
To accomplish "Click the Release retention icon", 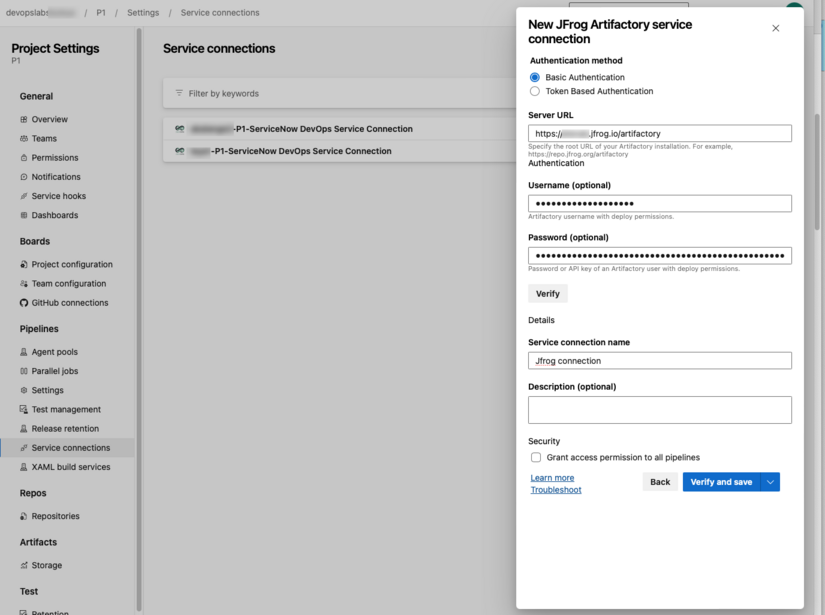I will coord(24,429).
